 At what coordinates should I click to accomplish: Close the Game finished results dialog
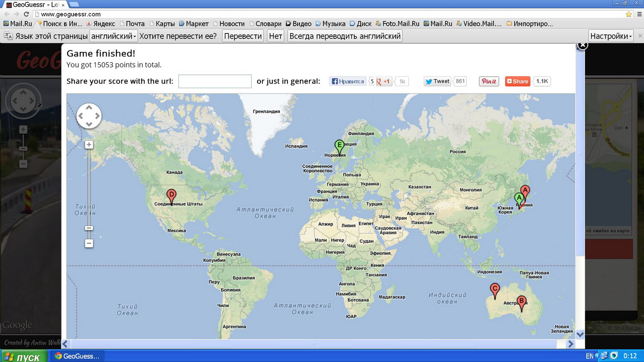(582, 45)
